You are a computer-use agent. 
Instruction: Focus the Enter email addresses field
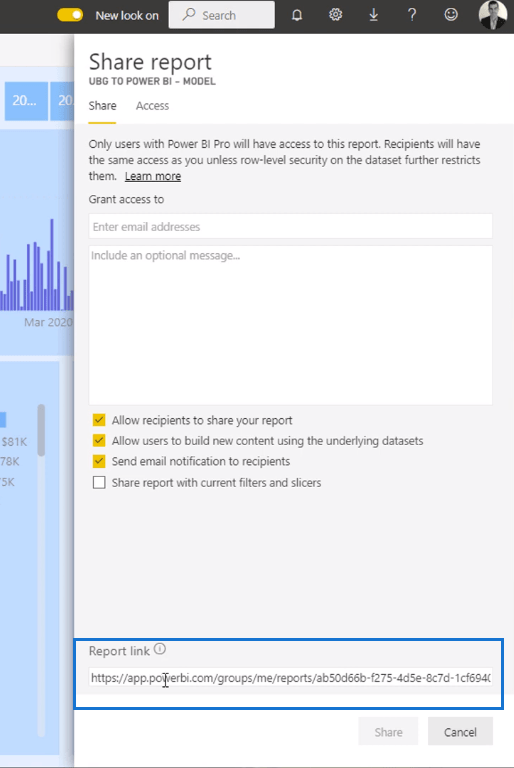coord(291,226)
